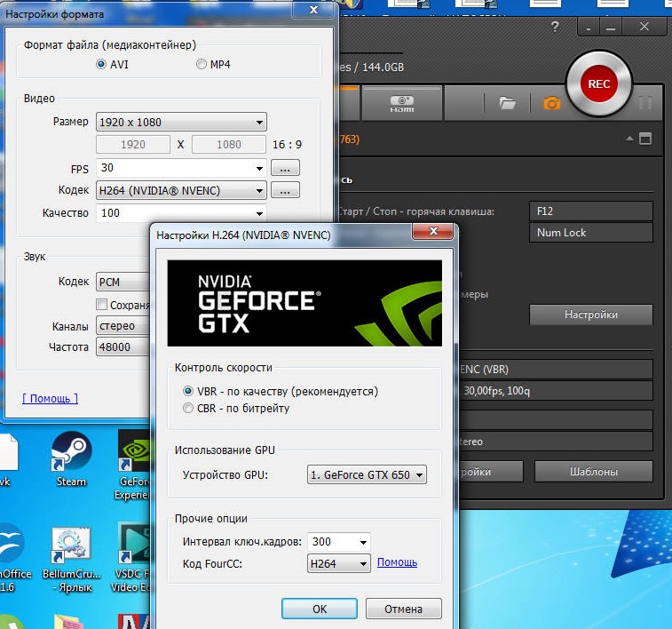Click the pause icon beside REC
This screenshot has width=672, height=629.
(x=645, y=103)
